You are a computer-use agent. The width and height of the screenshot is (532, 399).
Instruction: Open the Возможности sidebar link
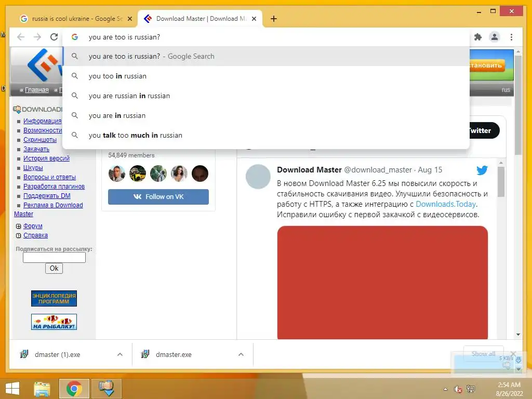pos(43,130)
